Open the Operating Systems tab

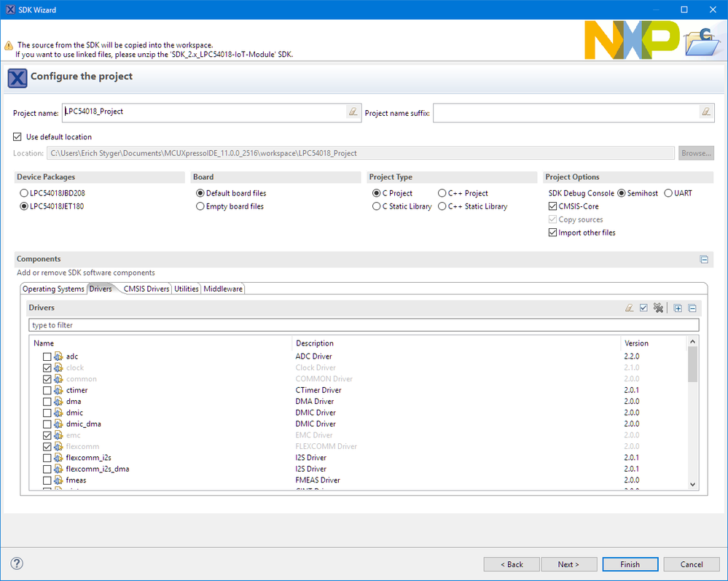click(53, 289)
